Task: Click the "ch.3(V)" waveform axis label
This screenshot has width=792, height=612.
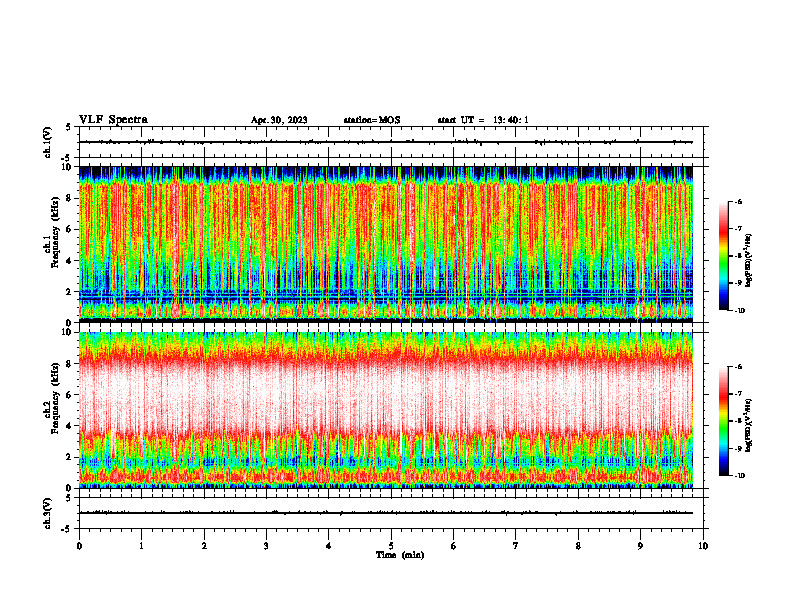Action: [48, 513]
